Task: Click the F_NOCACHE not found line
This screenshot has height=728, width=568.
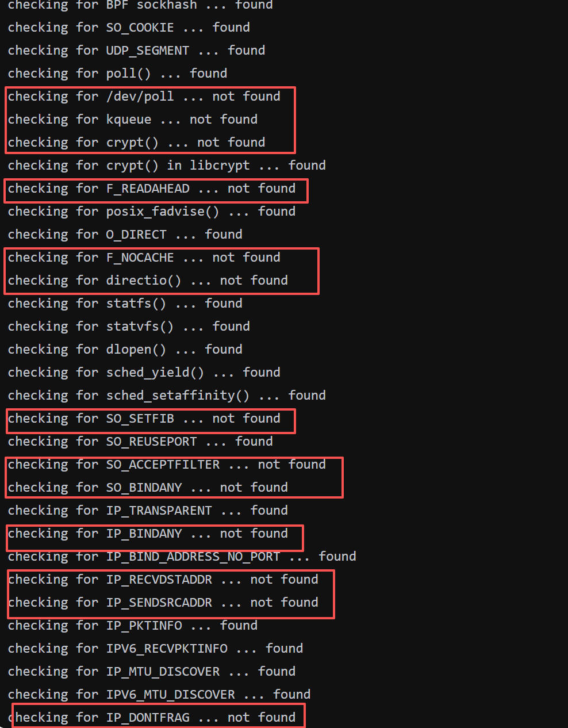Action: tap(144, 258)
